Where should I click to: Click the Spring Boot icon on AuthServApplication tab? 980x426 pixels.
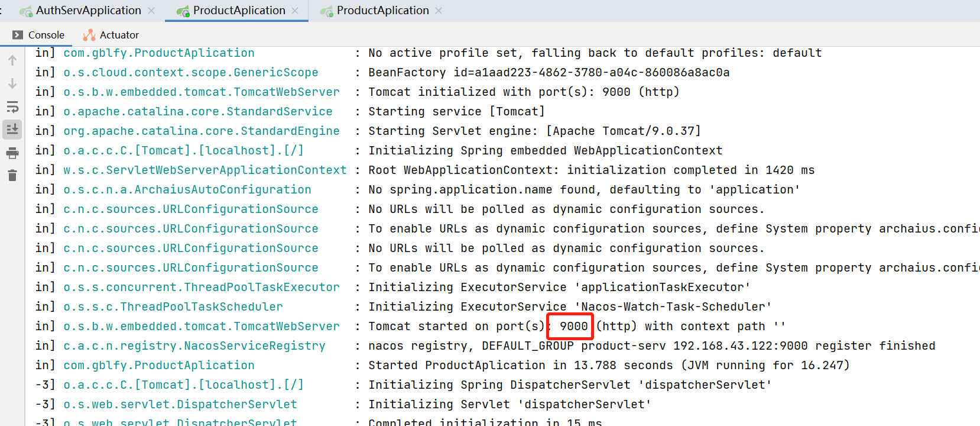click(x=26, y=11)
